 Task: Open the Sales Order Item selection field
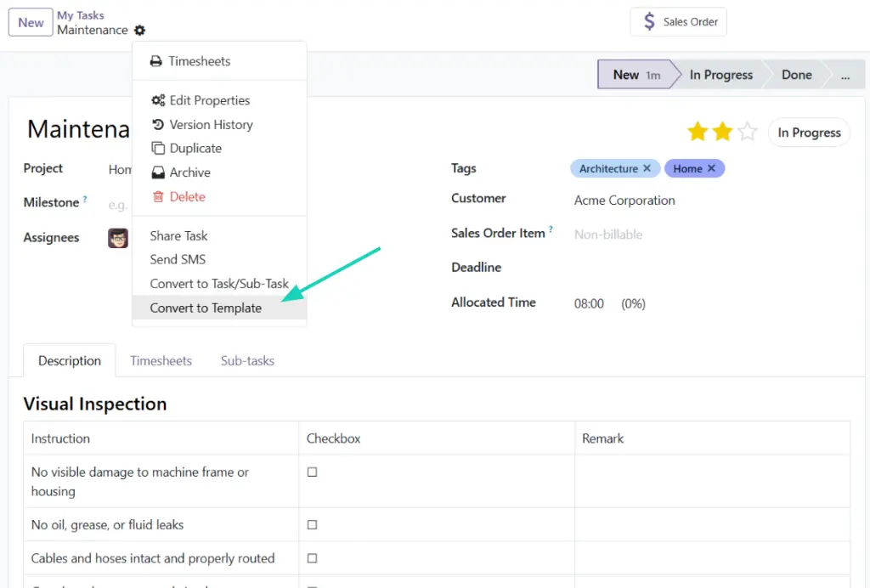[608, 234]
